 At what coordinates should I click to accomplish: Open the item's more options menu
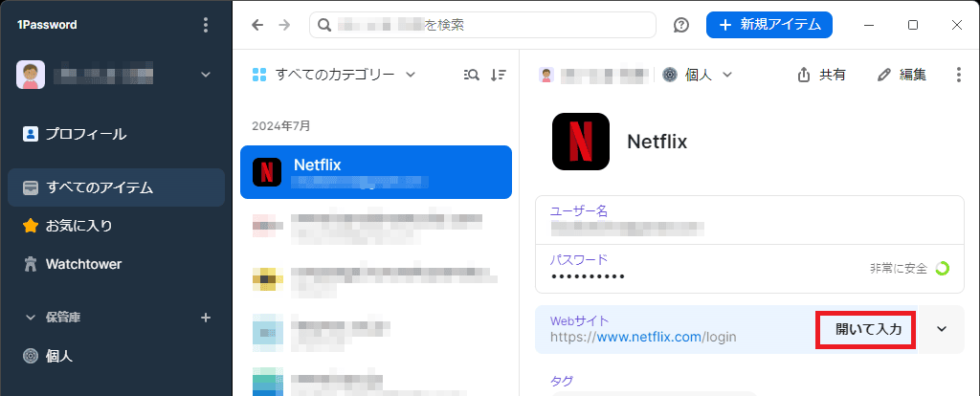(x=959, y=75)
